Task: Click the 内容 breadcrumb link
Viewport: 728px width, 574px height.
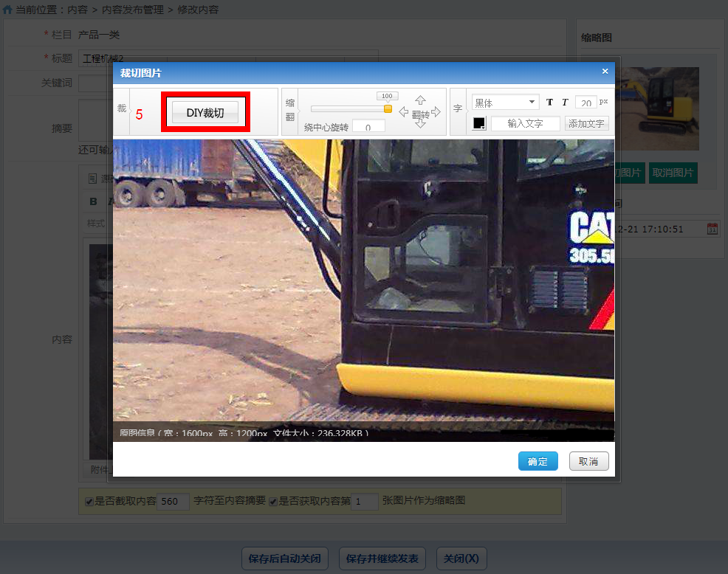Action: point(78,10)
